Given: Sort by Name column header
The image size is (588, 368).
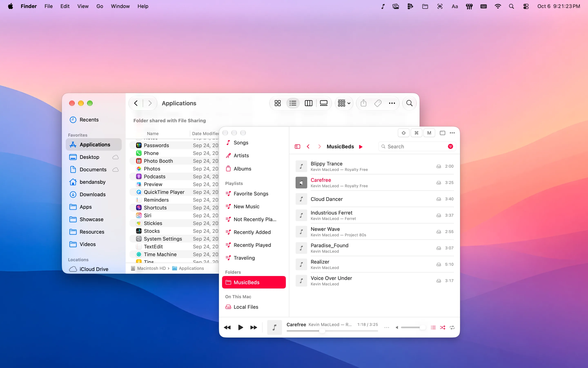Looking at the screenshot, I should click(153, 134).
